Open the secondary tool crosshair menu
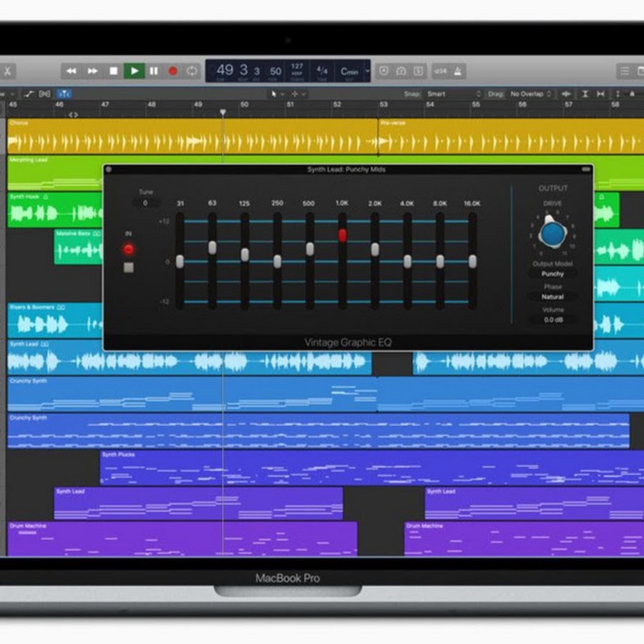This screenshot has width=644, height=644. coord(298,94)
